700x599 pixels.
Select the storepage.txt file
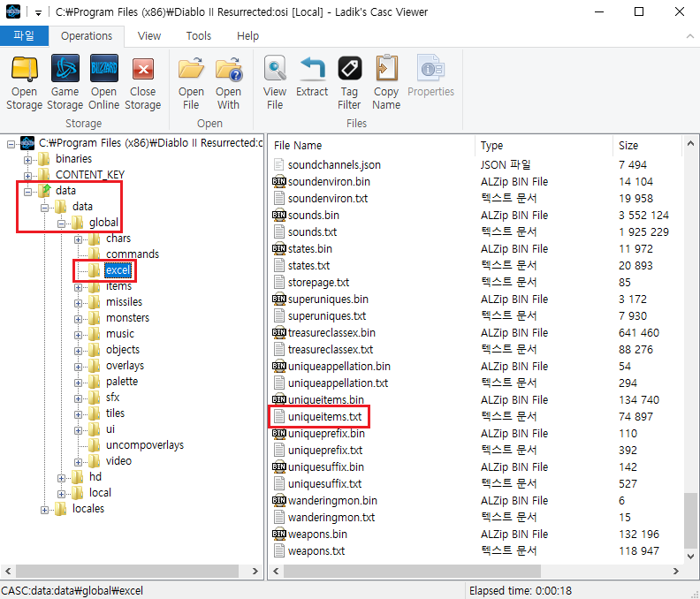pos(318,283)
